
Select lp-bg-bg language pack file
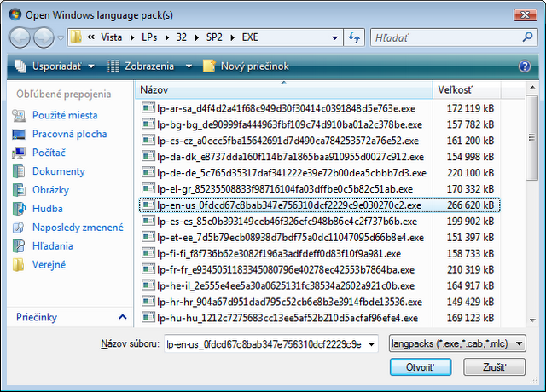coord(319,124)
